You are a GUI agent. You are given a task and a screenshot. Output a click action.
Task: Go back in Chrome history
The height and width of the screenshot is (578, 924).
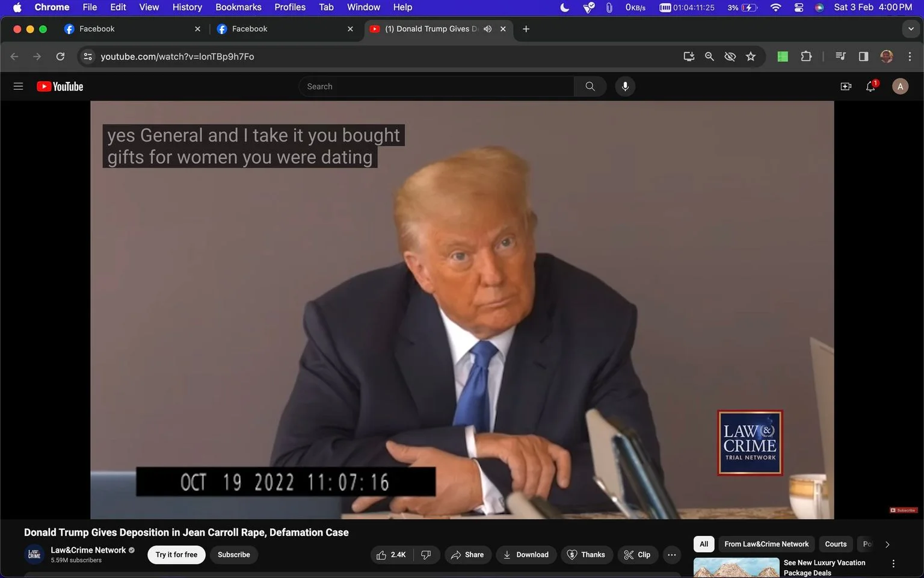click(14, 57)
